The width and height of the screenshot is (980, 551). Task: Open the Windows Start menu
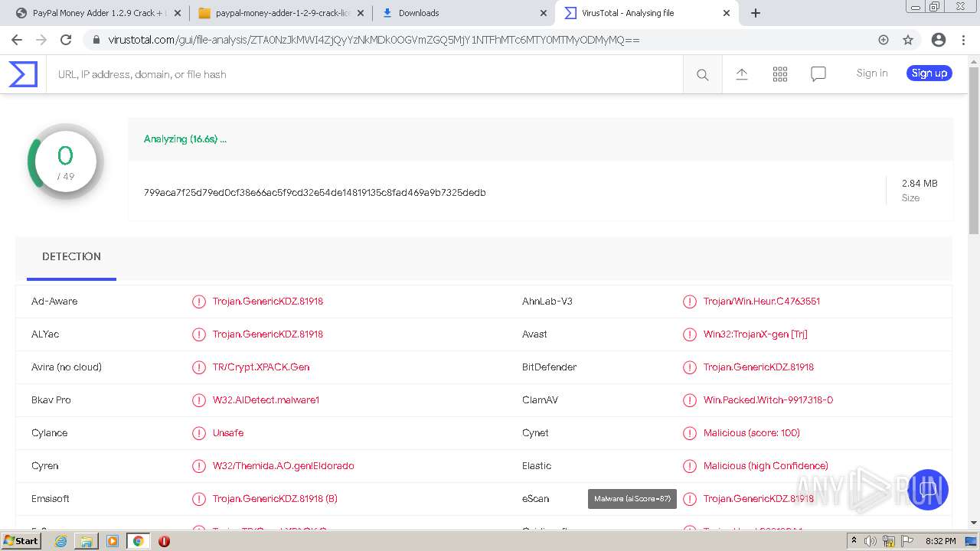pyautogui.click(x=21, y=540)
